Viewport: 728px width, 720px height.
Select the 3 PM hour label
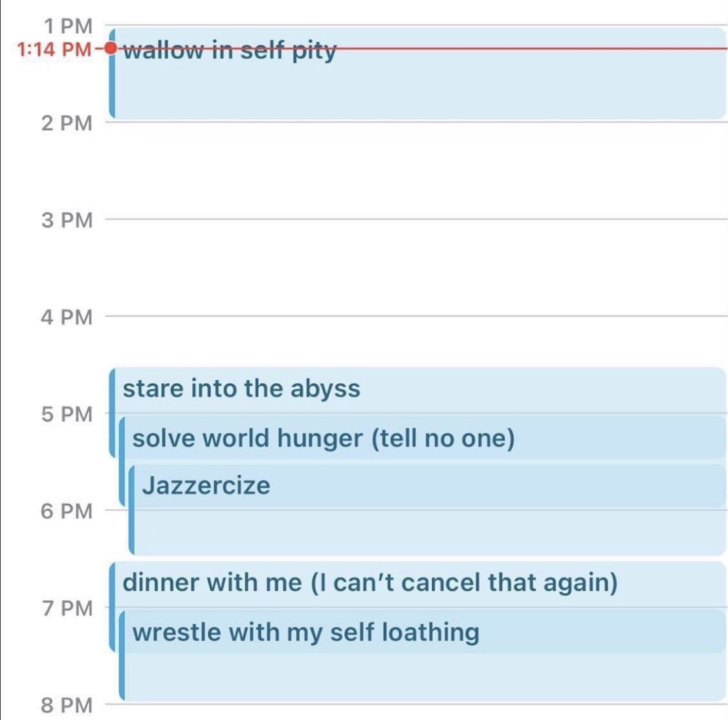(x=67, y=219)
